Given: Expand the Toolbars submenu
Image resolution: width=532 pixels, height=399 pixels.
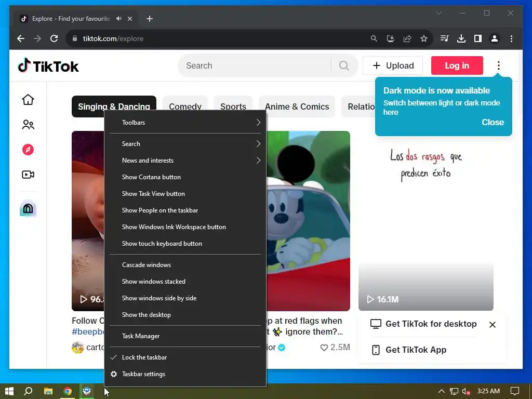Looking at the screenshot, I should [185, 123].
